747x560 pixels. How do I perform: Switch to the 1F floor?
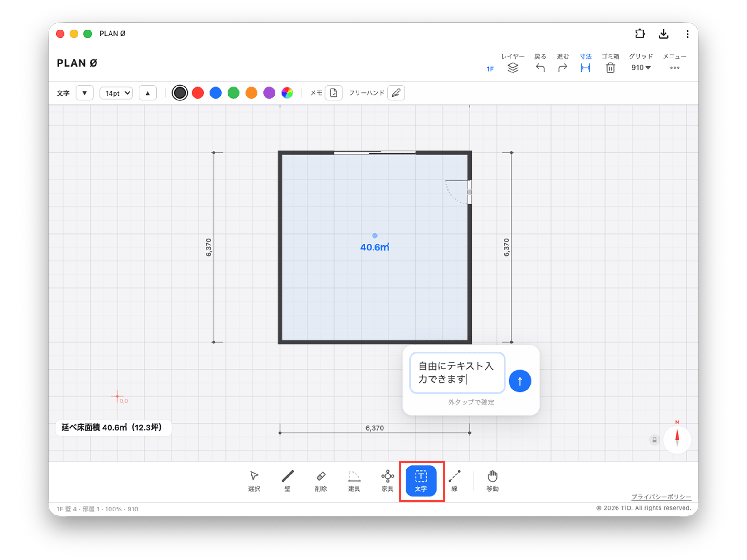click(490, 69)
